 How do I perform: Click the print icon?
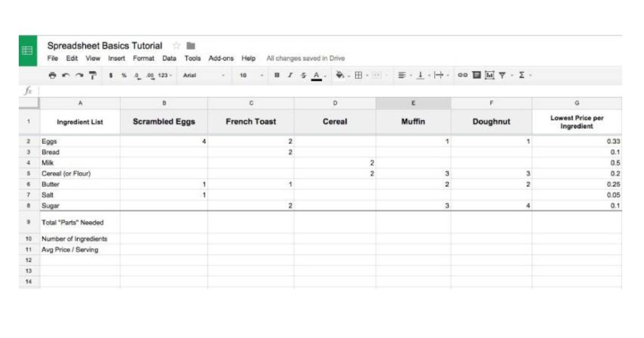[x=52, y=76]
